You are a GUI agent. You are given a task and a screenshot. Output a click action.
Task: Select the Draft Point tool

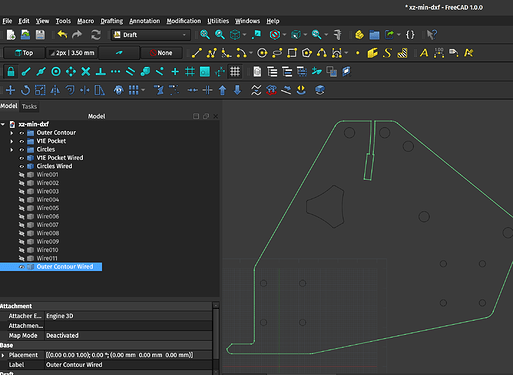[x=358, y=53]
